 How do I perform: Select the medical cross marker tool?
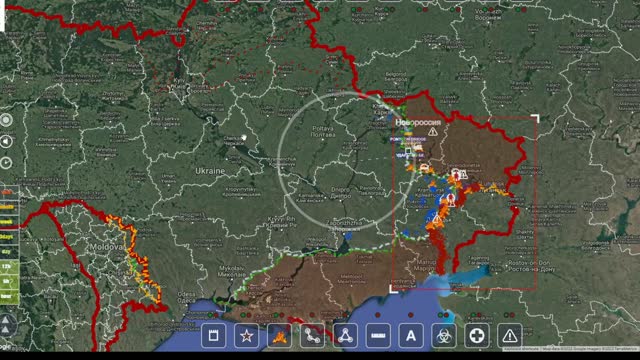coord(477,336)
